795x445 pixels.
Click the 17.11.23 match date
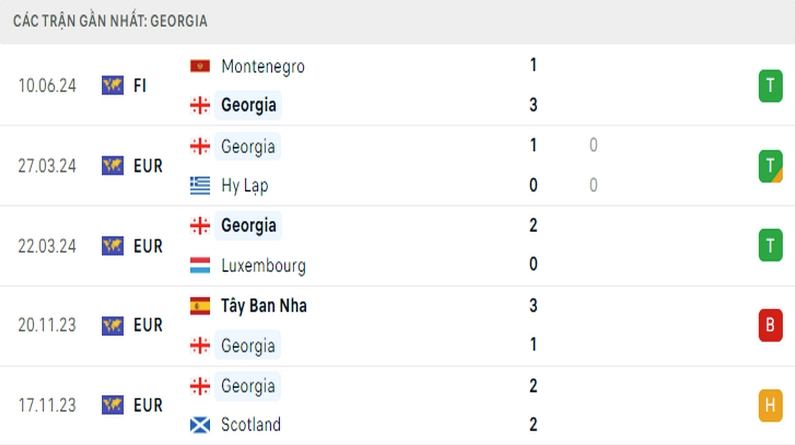tap(47, 405)
